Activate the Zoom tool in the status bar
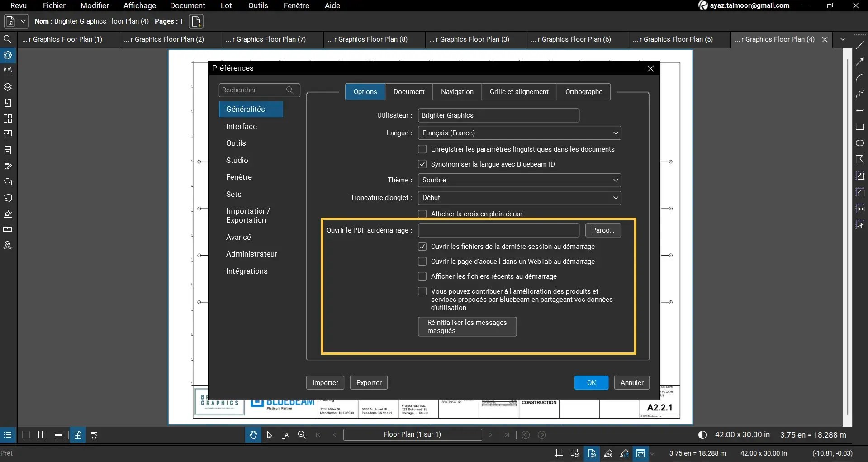Viewport: 868px width, 462px height. click(302, 435)
